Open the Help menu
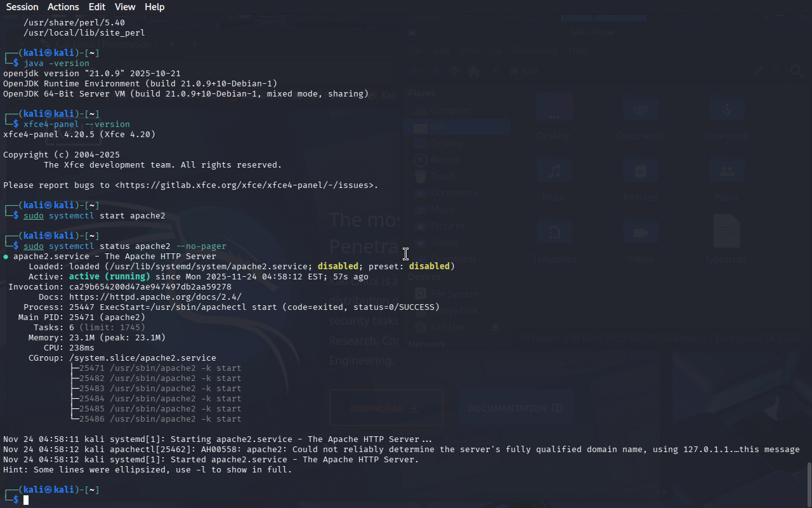 (154, 7)
